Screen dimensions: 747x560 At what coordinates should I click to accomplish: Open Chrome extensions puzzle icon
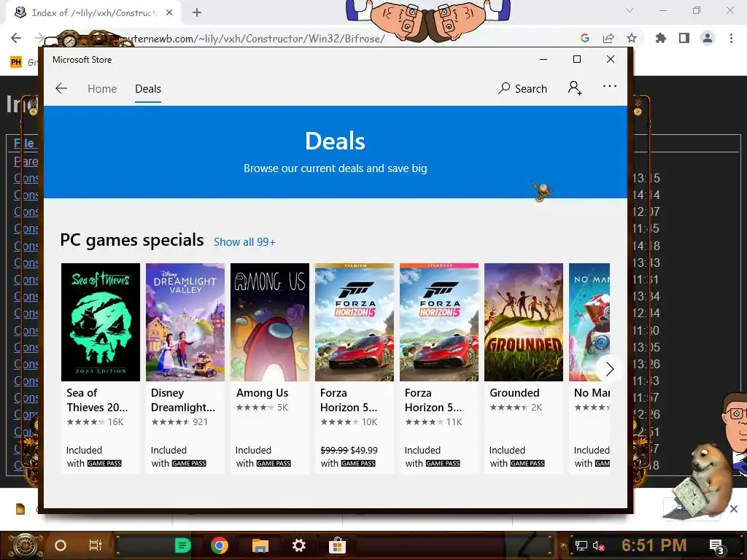point(661,38)
